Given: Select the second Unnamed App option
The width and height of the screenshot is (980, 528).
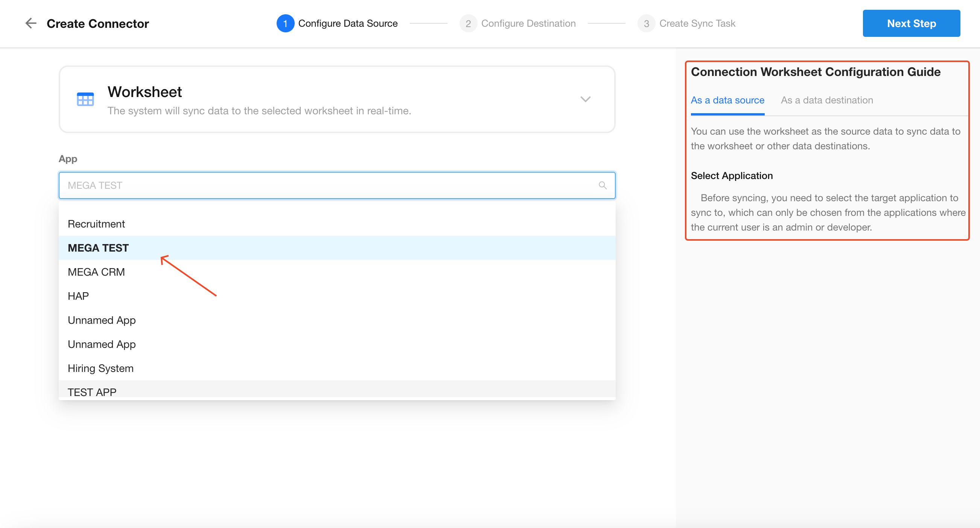Looking at the screenshot, I should (102, 344).
